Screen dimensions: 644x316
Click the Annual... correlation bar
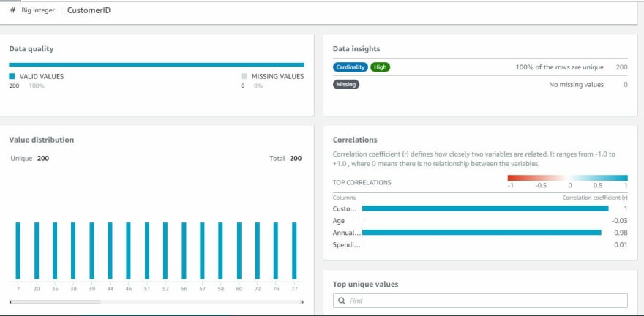click(x=482, y=233)
